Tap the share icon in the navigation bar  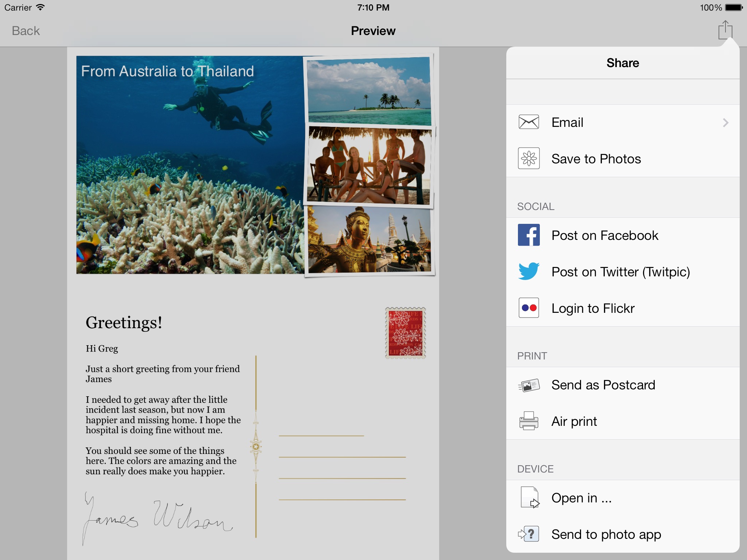click(x=725, y=30)
